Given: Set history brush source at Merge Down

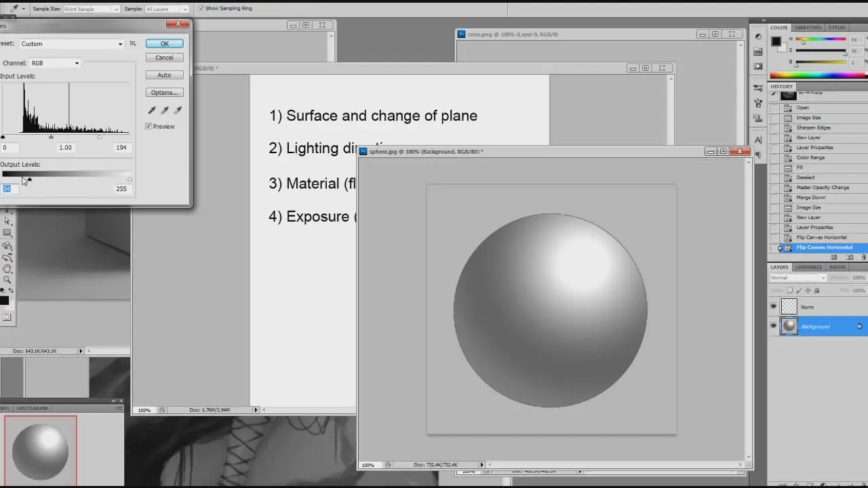Looking at the screenshot, I should point(775,197).
